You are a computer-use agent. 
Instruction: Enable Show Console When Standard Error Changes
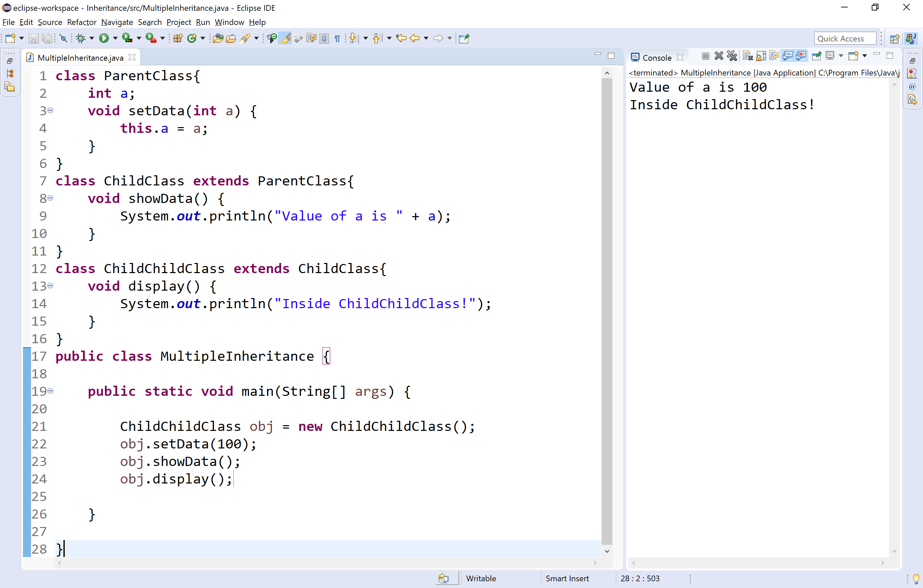(801, 56)
